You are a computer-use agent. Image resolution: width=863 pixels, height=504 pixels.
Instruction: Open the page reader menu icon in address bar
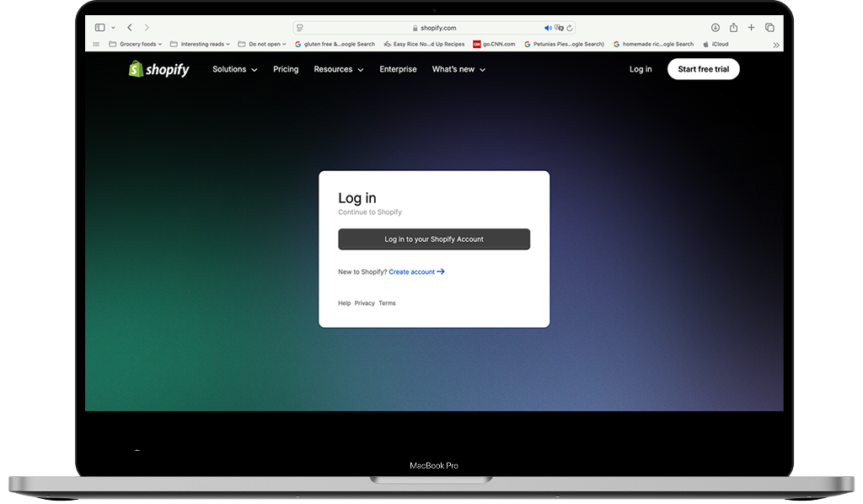[300, 28]
